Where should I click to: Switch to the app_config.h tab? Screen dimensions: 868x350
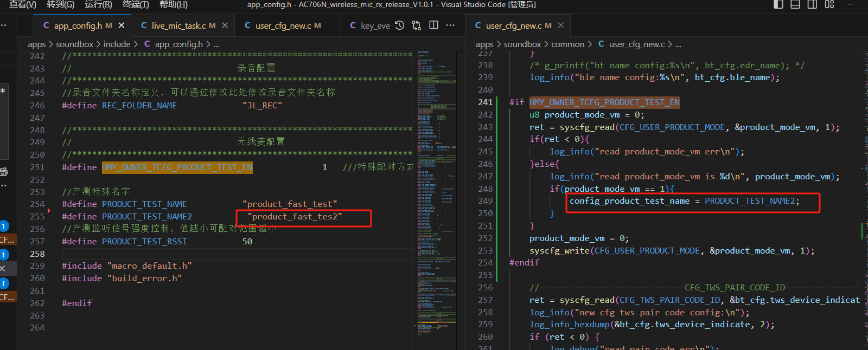coord(83,25)
